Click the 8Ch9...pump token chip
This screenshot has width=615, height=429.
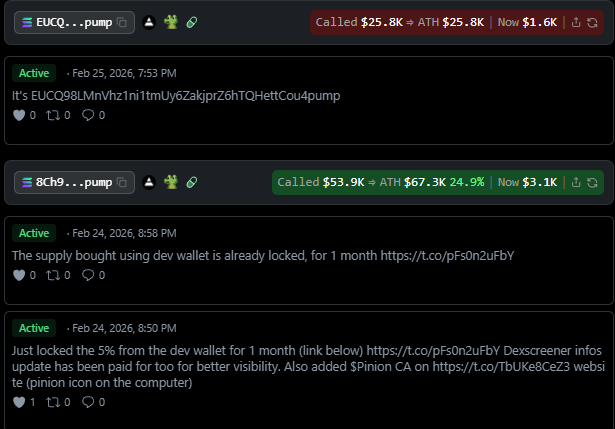point(74,182)
